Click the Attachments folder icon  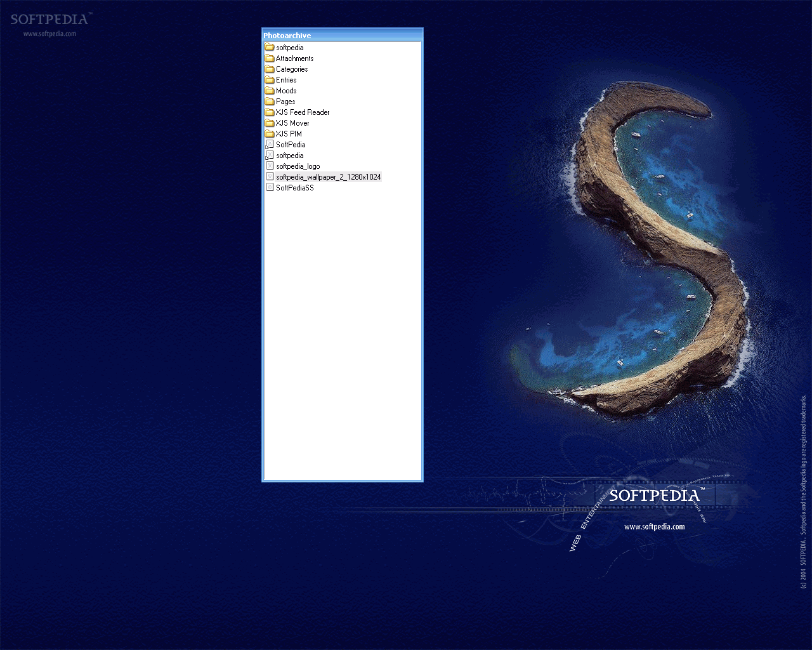[x=270, y=58]
